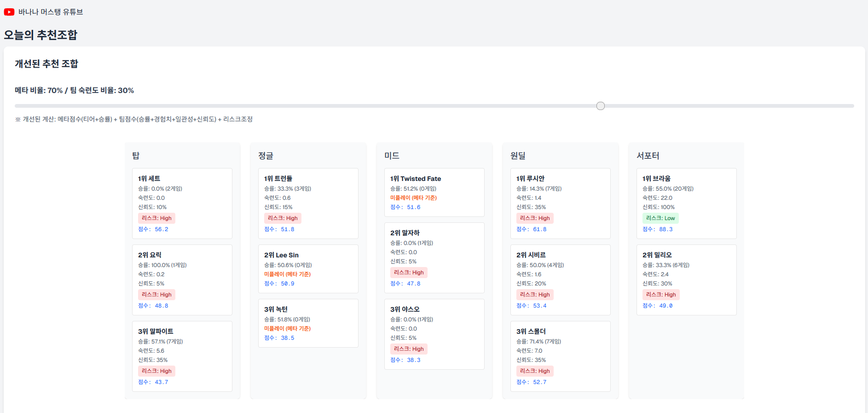
Task: Select the 원딜 column header
Action: tap(518, 156)
